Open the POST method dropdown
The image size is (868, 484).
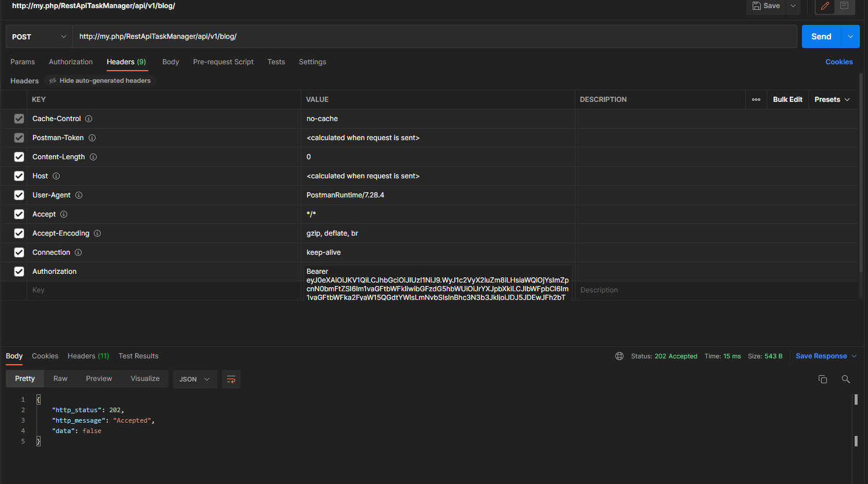pyautogui.click(x=39, y=36)
